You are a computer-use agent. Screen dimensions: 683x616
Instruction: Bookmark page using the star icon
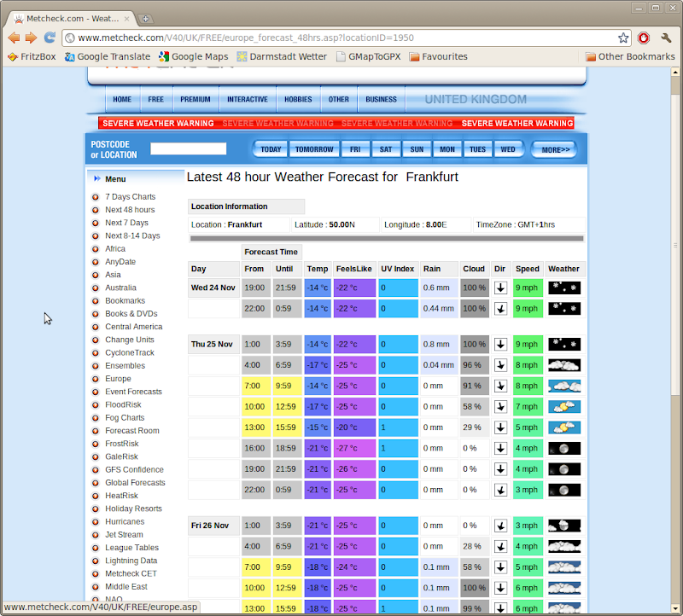(x=623, y=38)
